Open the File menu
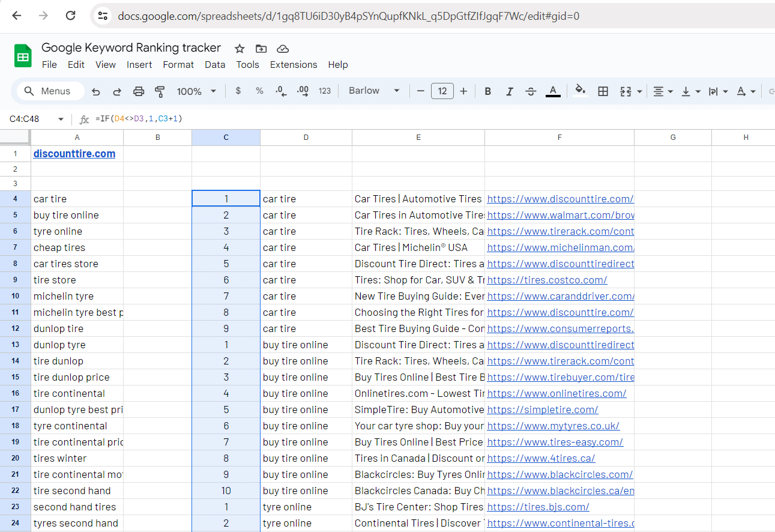 50,65
